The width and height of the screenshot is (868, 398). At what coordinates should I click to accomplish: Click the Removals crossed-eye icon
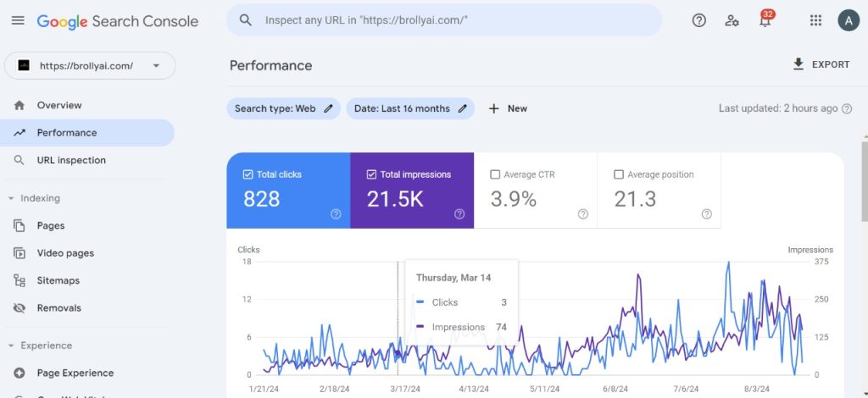[19, 308]
